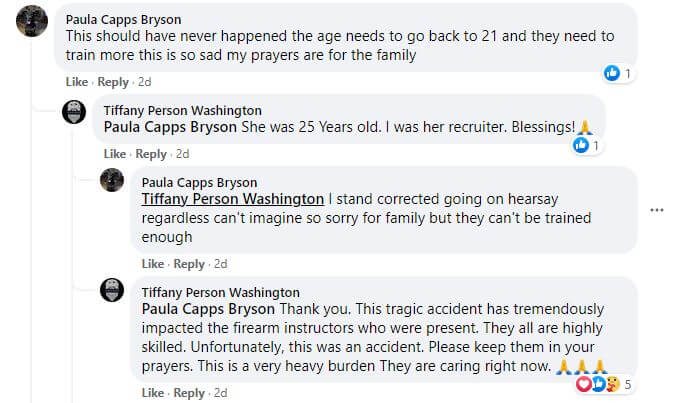Open underlined Tiffany Person Washington mention link

232,199
